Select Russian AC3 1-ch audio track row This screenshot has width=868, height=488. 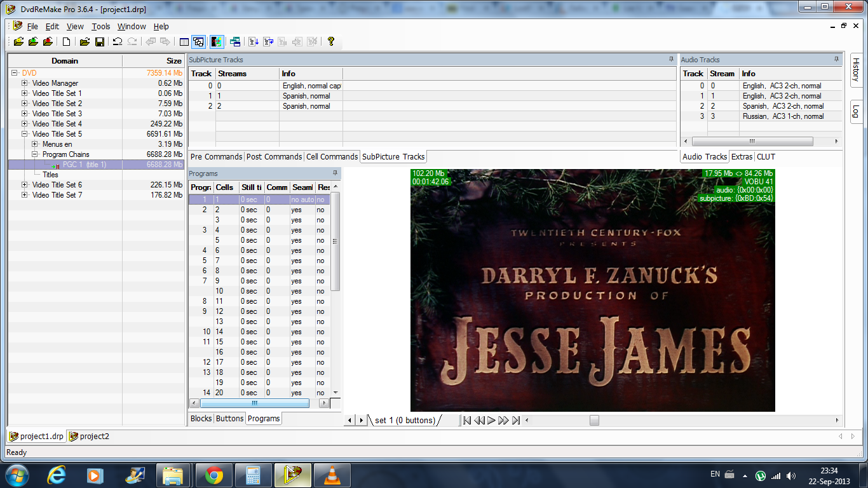click(761, 116)
